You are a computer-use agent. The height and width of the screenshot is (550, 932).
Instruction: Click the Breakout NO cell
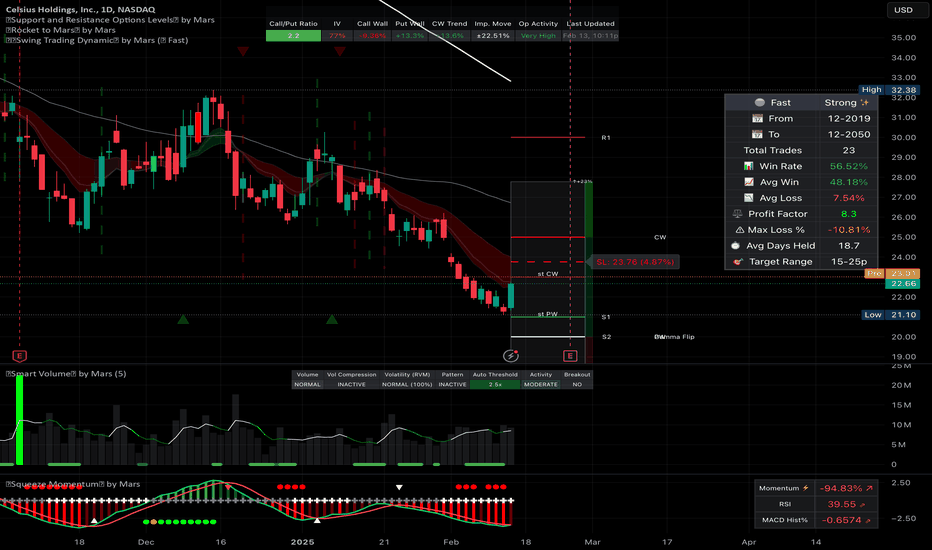point(577,384)
